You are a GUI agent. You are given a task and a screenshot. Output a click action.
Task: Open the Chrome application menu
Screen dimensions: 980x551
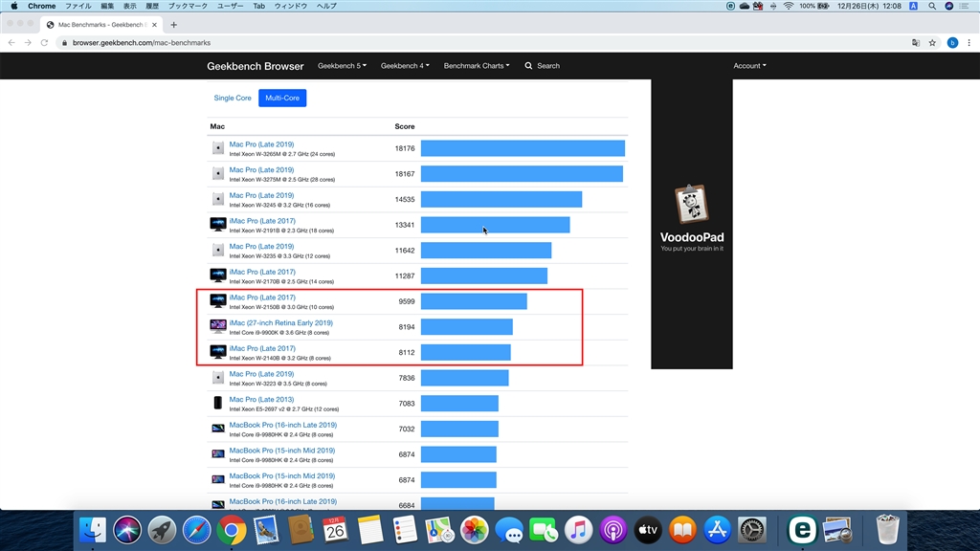[42, 6]
